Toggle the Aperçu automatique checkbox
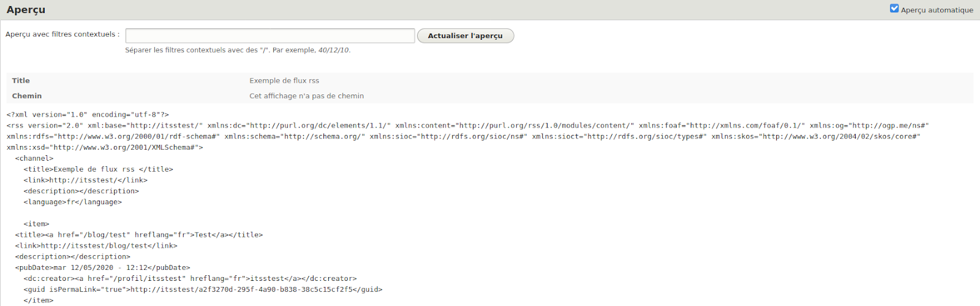The height and width of the screenshot is (306, 980). click(x=894, y=9)
